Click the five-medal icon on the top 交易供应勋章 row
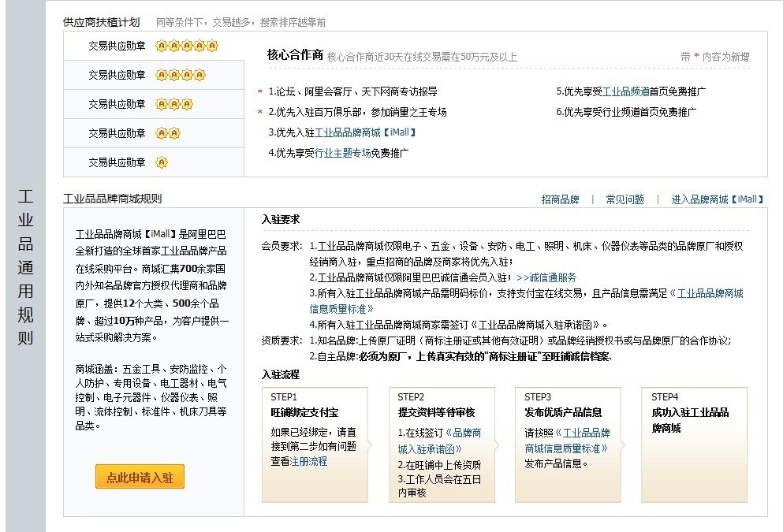This screenshot has width=783, height=532. (x=185, y=46)
